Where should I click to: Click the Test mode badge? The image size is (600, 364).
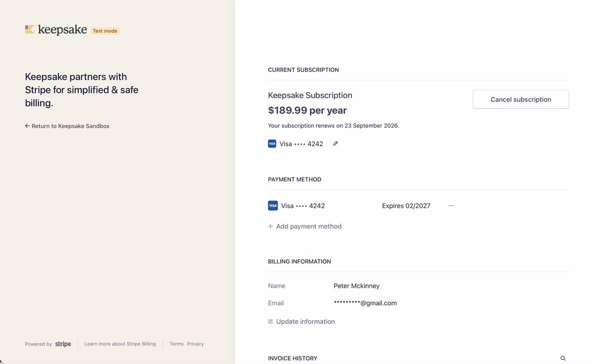point(105,31)
